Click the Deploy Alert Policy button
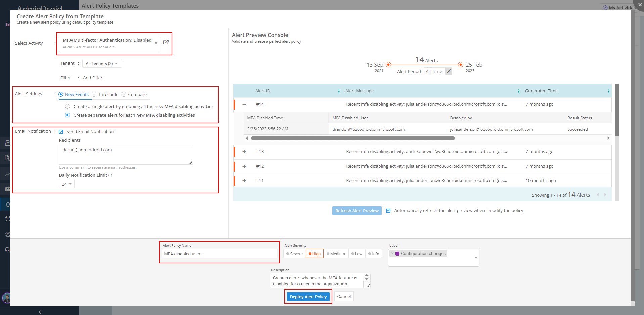Viewport: 644px width, 315px height. click(x=308, y=297)
